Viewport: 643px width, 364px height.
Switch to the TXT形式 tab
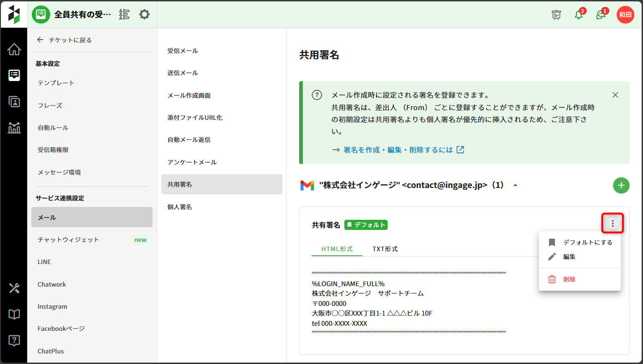click(x=385, y=249)
